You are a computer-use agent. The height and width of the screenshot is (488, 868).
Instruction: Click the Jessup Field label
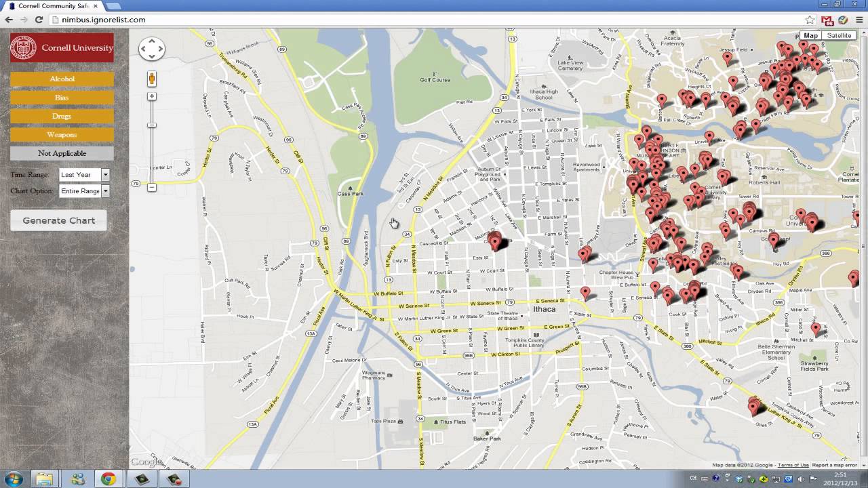pos(734,50)
